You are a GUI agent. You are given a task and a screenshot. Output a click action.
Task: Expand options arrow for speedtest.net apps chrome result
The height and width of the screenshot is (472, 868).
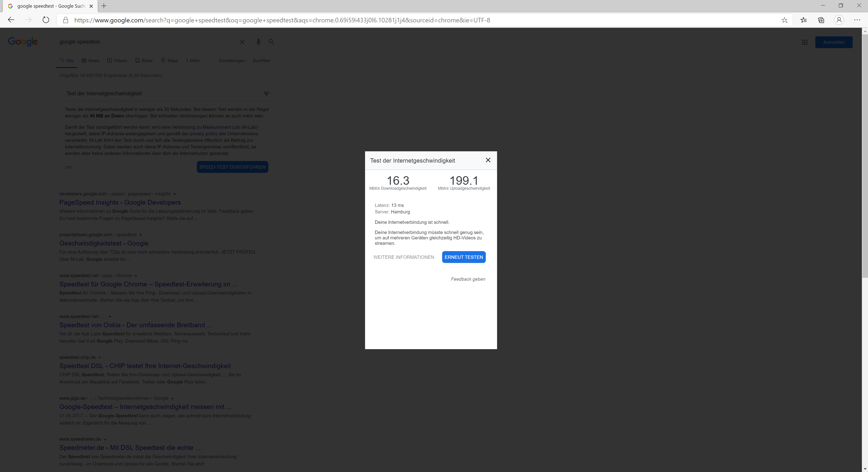coord(136,276)
